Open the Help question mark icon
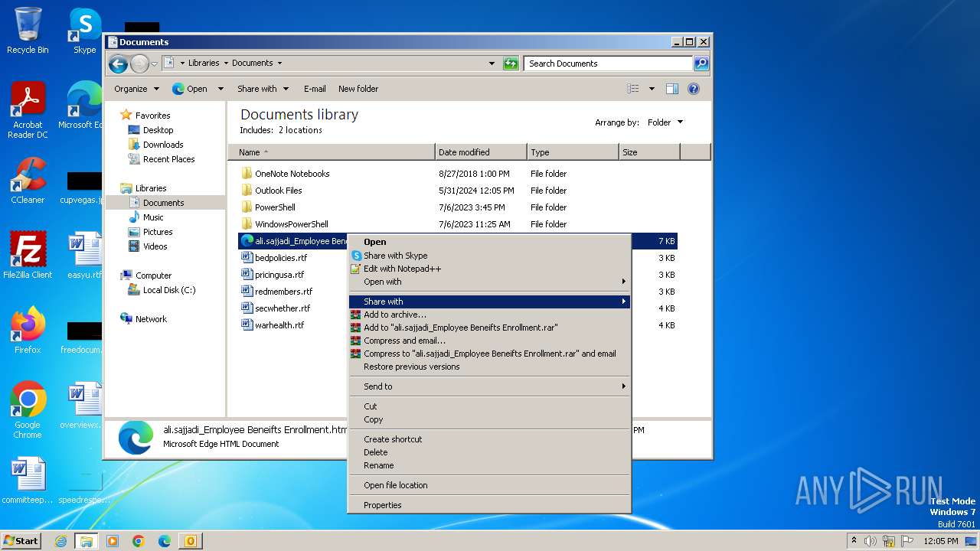 pos(694,89)
